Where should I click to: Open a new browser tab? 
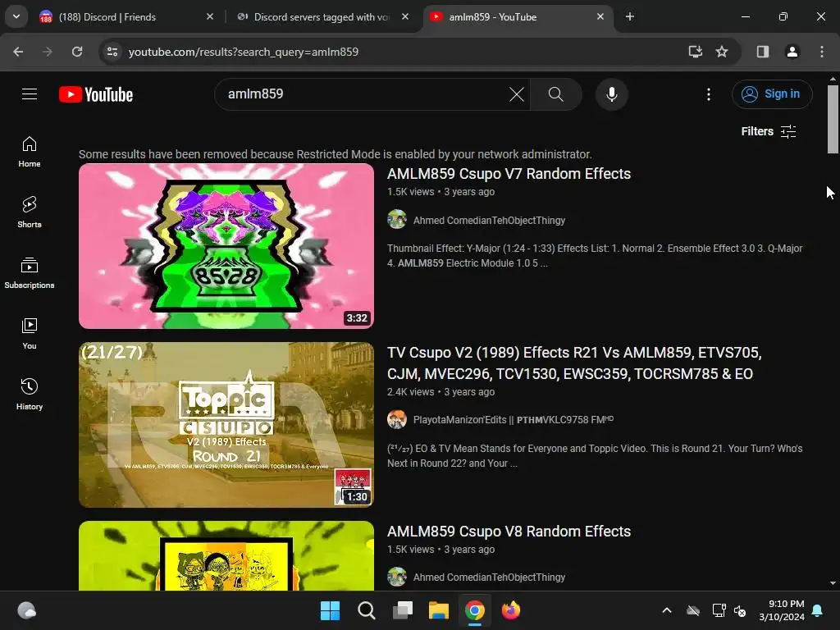point(630,17)
